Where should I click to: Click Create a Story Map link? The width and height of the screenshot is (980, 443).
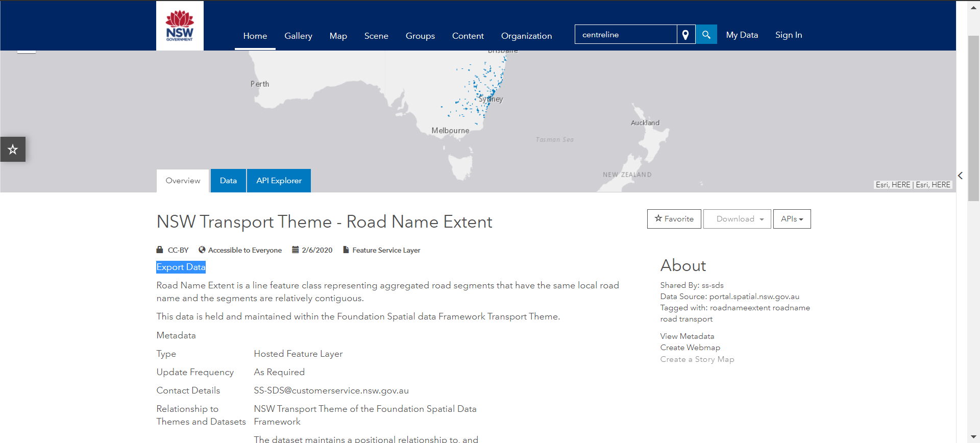click(x=697, y=359)
